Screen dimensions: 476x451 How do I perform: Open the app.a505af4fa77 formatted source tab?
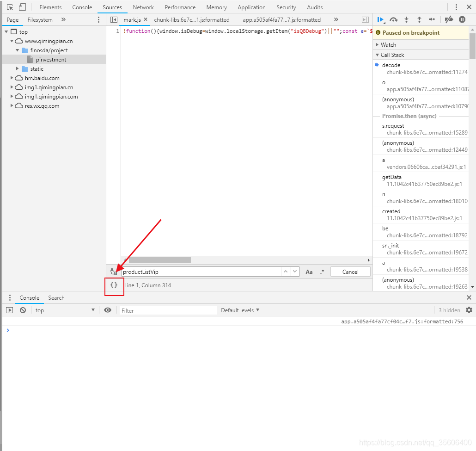point(282,20)
